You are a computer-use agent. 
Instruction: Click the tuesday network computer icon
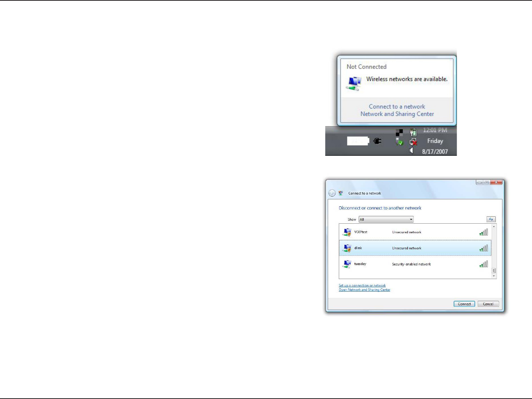347,264
